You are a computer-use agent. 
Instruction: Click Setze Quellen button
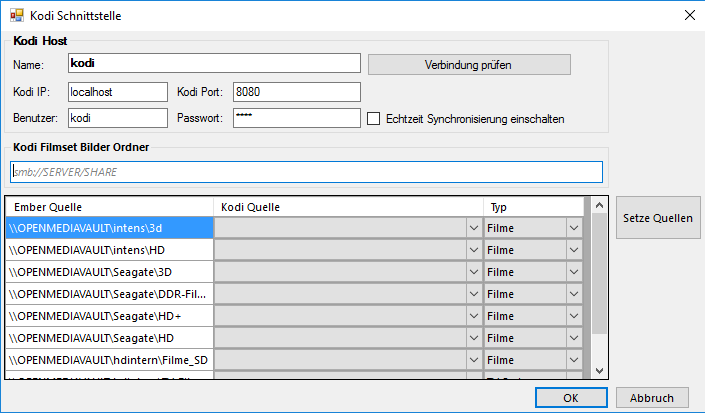tap(658, 218)
